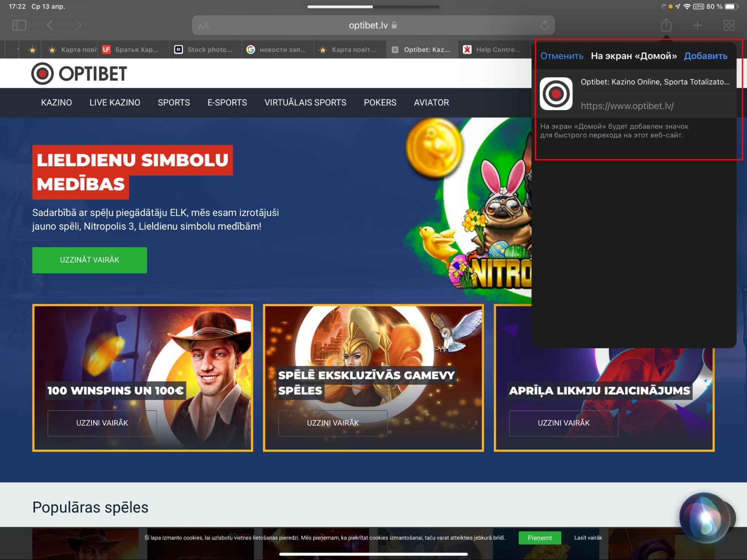Tap Отменить to cancel adding
This screenshot has width=747, height=560.
click(562, 56)
